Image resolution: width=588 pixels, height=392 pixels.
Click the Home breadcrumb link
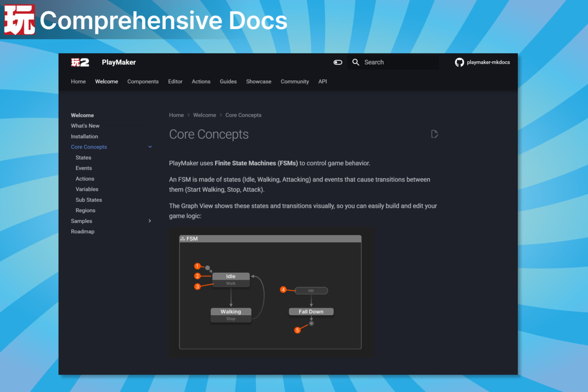click(176, 115)
